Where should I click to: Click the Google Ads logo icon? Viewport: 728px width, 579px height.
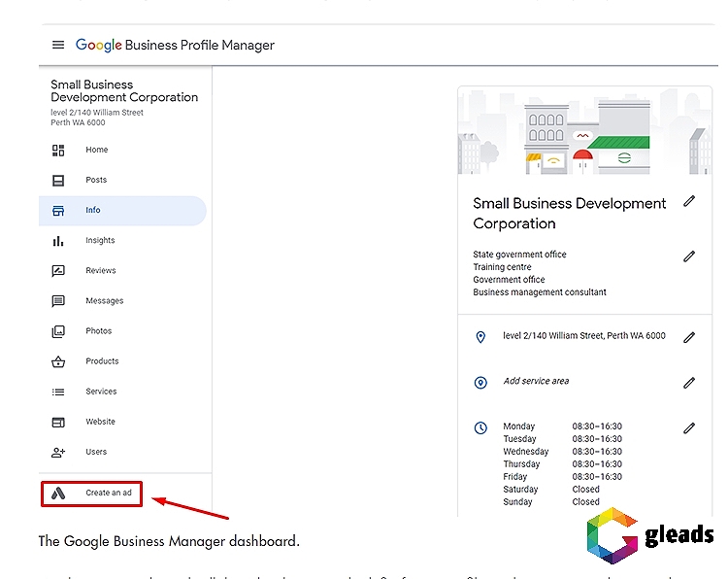click(x=58, y=494)
